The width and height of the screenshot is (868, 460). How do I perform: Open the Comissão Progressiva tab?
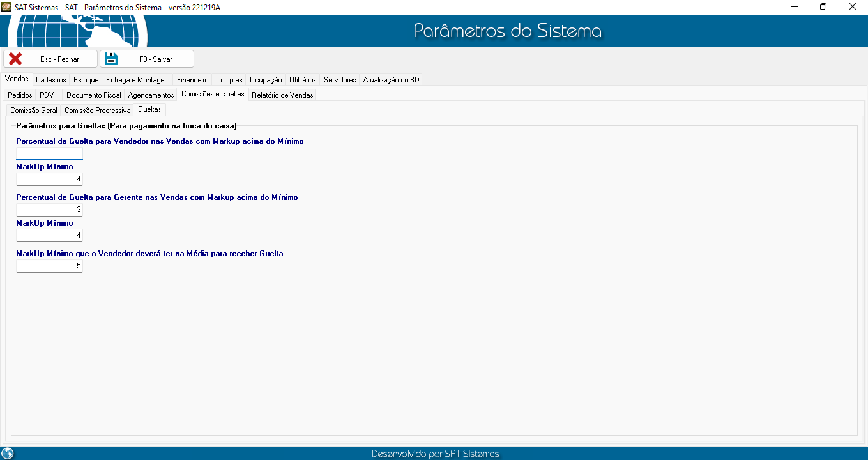tap(97, 111)
